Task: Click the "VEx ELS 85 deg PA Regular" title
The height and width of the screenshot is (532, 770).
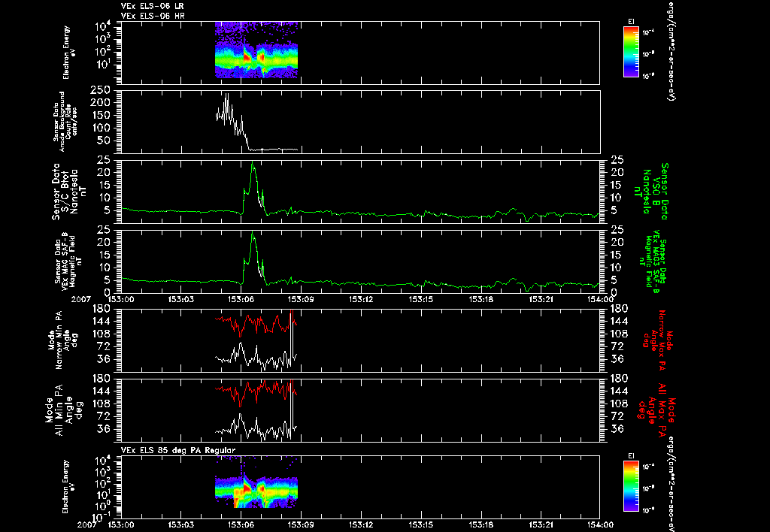Action: tap(178, 450)
